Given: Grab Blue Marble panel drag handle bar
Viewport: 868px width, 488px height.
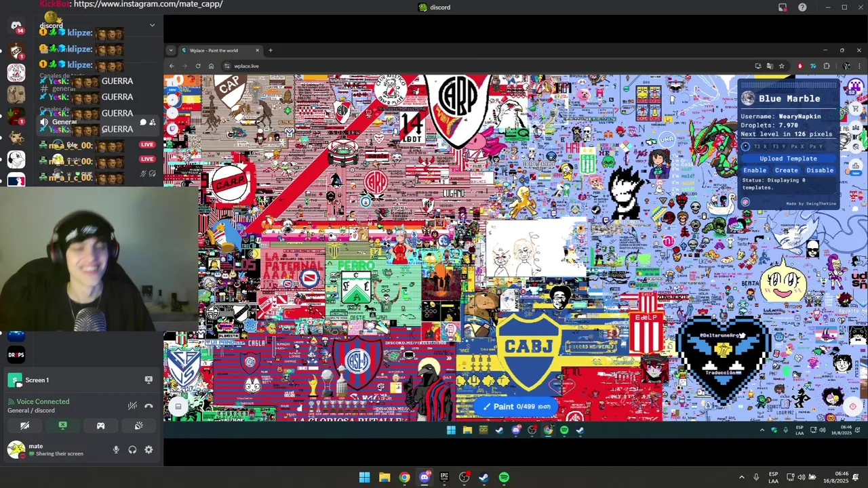Looking at the screenshot, I should click(788, 85).
